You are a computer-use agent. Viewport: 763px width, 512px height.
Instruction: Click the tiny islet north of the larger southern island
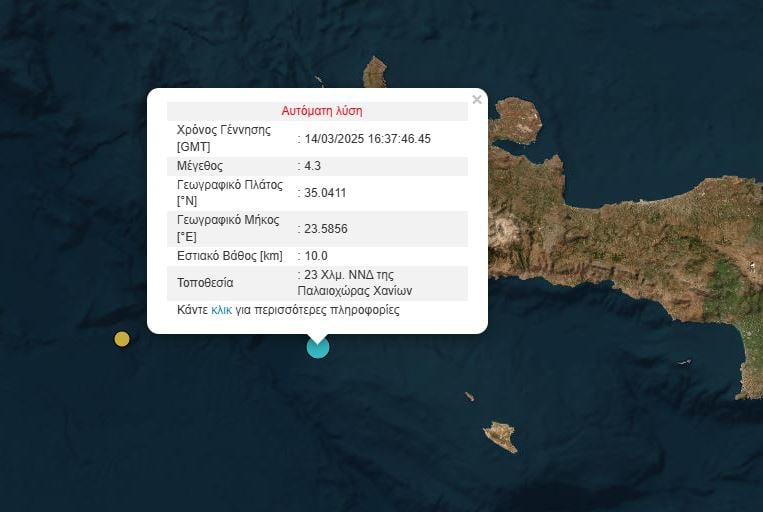(x=470, y=396)
